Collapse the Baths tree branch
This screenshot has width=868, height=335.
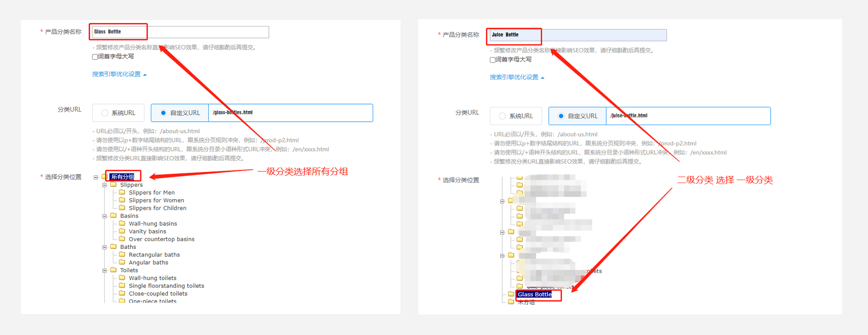(x=104, y=247)
